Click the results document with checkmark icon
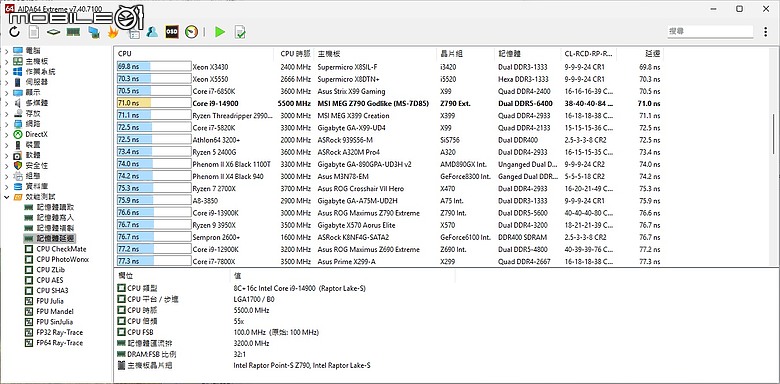Image resolution: width=780 pixels, height=384 pixels. (240, 32)
